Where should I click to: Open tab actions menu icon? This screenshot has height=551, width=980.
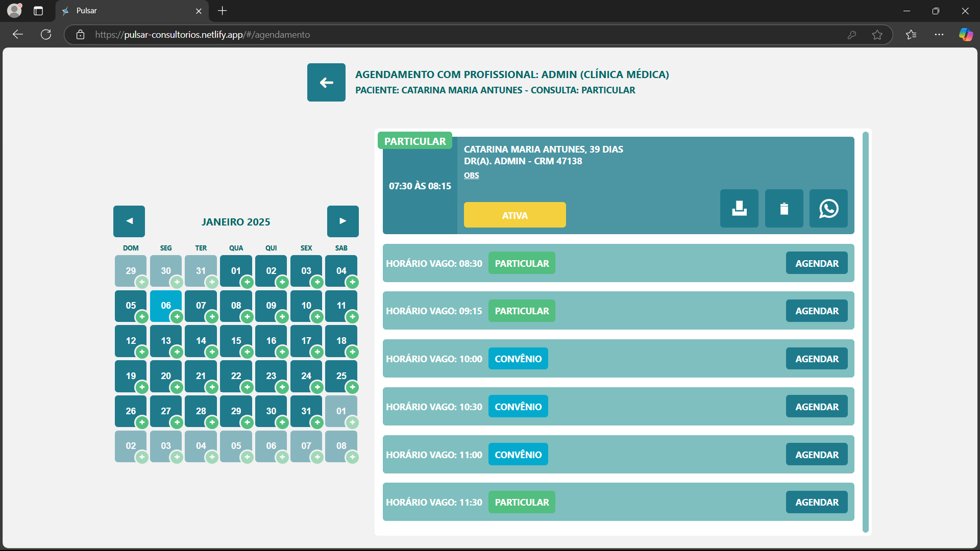[x=38, y=11]
